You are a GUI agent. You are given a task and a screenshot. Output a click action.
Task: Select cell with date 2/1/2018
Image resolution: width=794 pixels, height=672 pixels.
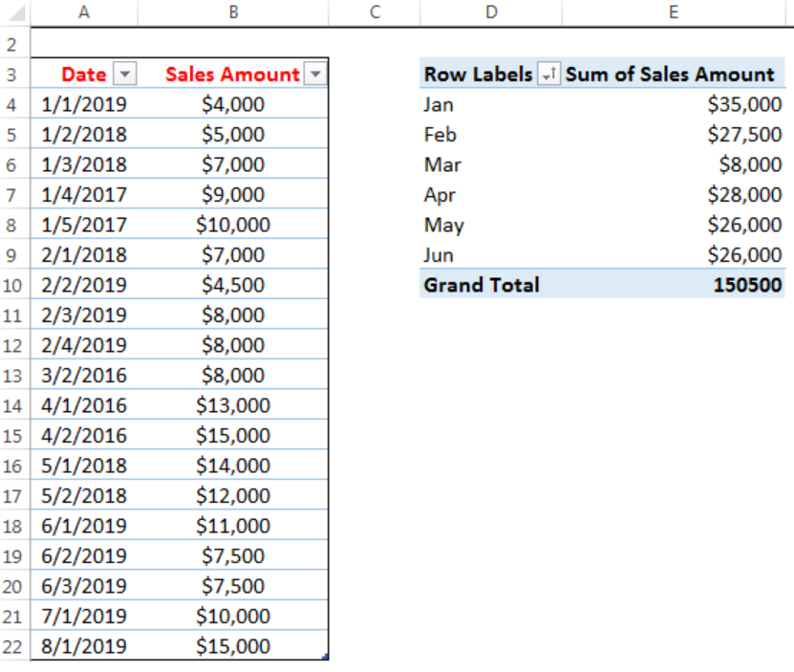tap(84, 255)
